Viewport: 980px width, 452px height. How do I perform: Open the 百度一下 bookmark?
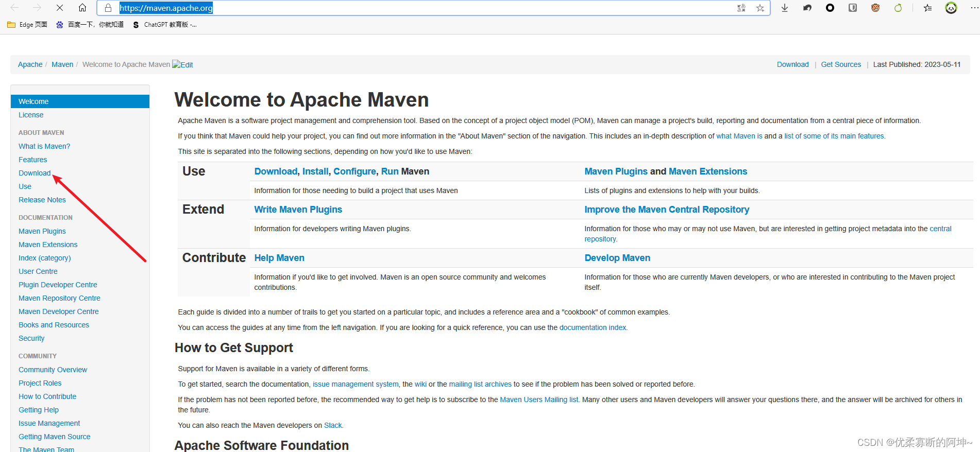(x=90, y=25)
